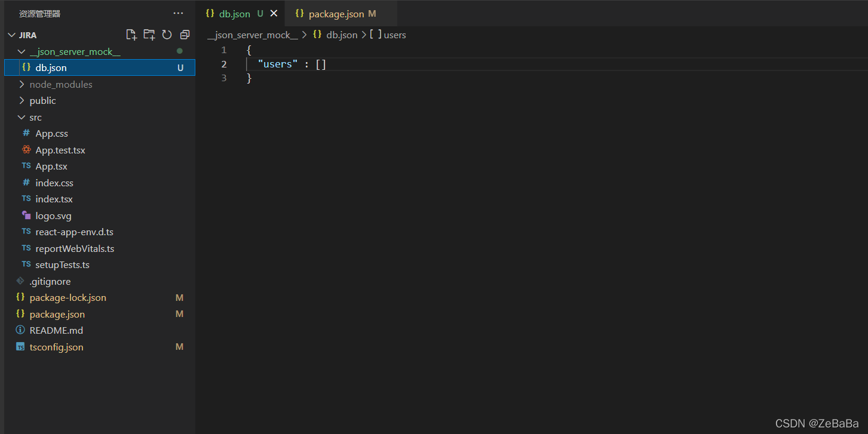The image size is (868, 434).
Task: Click the git icon beside .gitignore
Action: click(x=20, y=281)
